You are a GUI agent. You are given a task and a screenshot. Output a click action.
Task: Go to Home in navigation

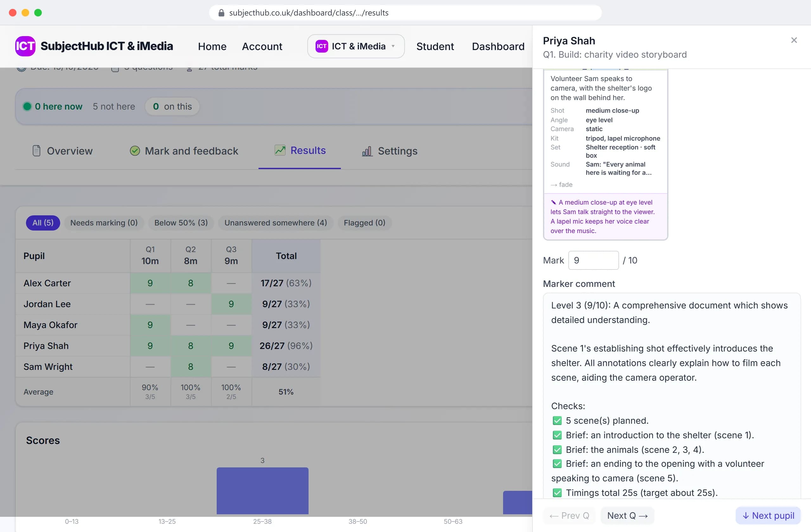pyautogui.click(x=212, y=46)
